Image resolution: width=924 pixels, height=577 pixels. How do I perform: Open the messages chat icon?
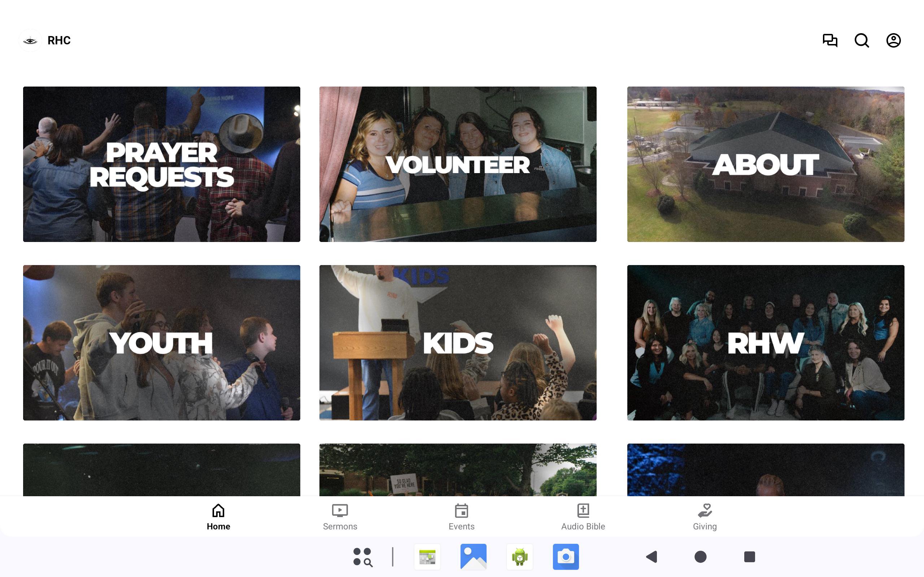point(830,40)
